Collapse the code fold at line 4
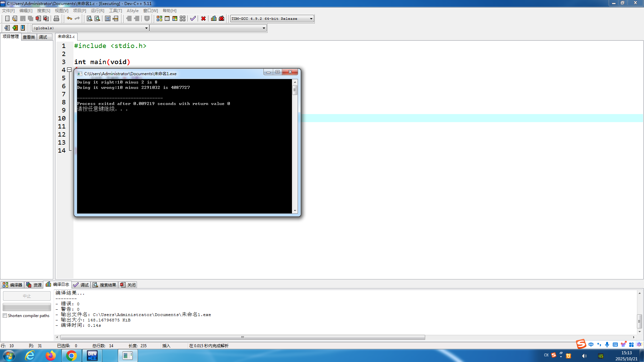This screenshot has width=644, height=362. click(x=69, y=70)
